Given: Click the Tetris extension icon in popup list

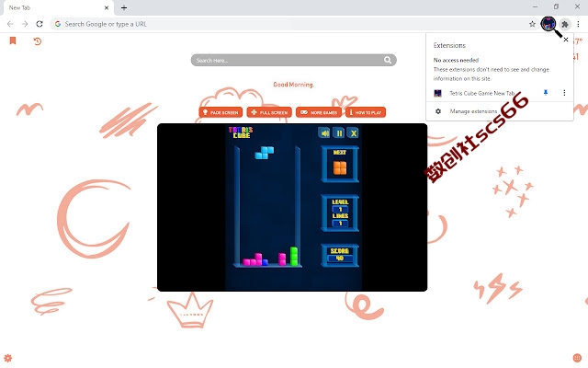Looking at the screenshot, I should click(x=437, y=93).
